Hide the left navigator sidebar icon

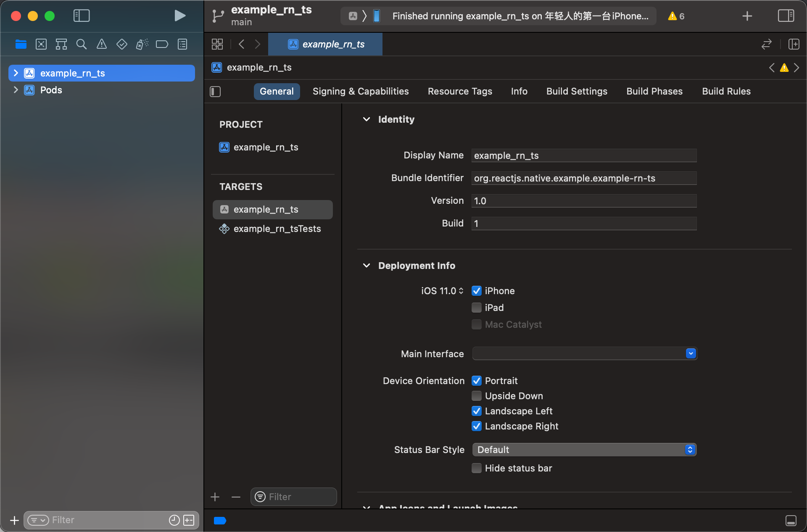click(x=82, y=16)
